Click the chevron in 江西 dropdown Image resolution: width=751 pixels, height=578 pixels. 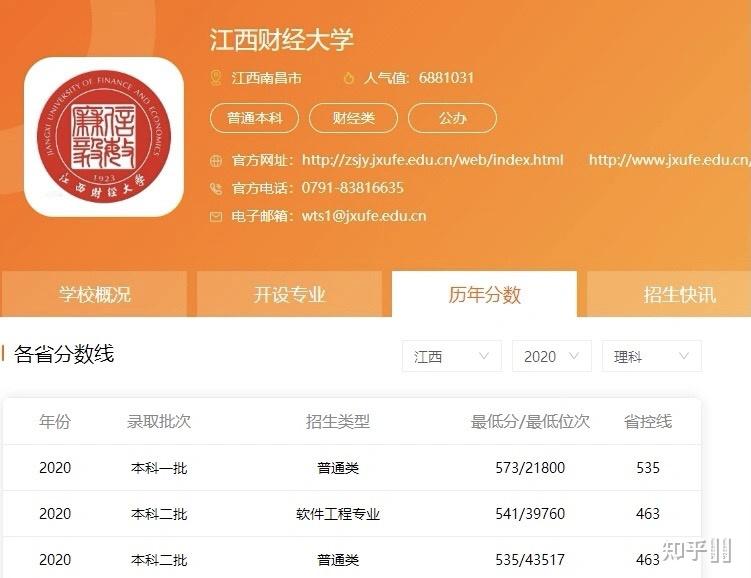coord(484,356)
